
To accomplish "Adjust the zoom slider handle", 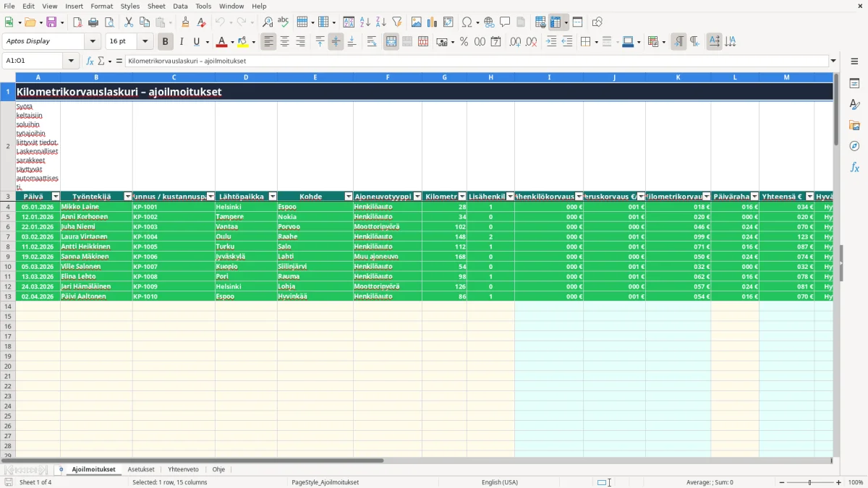I will tap(810, 482).
